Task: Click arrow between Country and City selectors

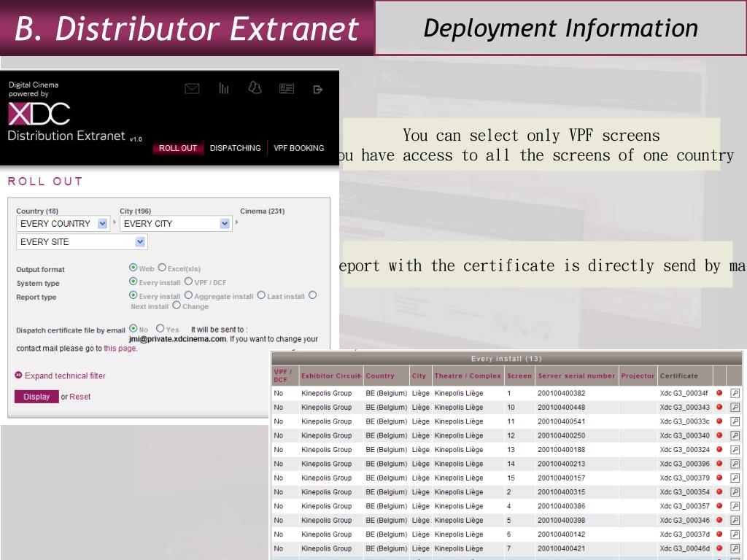Action: [115, 222]
